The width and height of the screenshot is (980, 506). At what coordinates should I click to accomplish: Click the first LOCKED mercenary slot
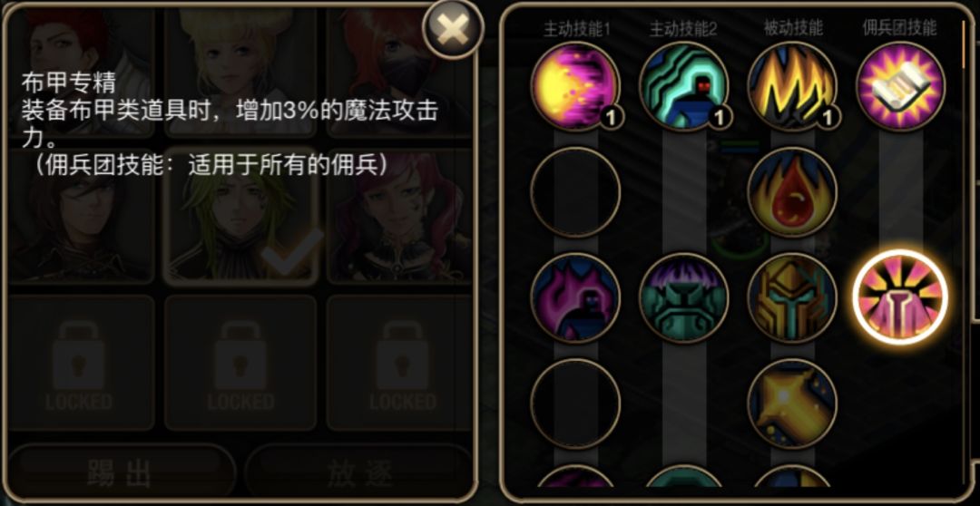(x=80, y=363)
